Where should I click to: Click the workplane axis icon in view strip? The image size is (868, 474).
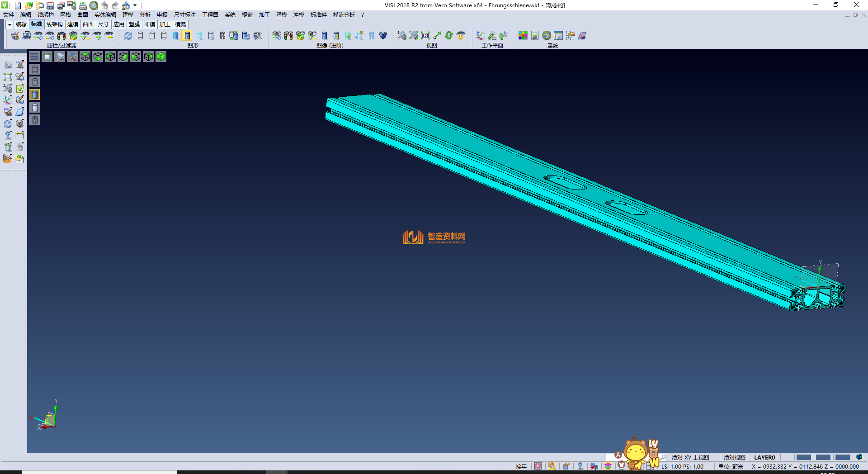click(72, 57)
